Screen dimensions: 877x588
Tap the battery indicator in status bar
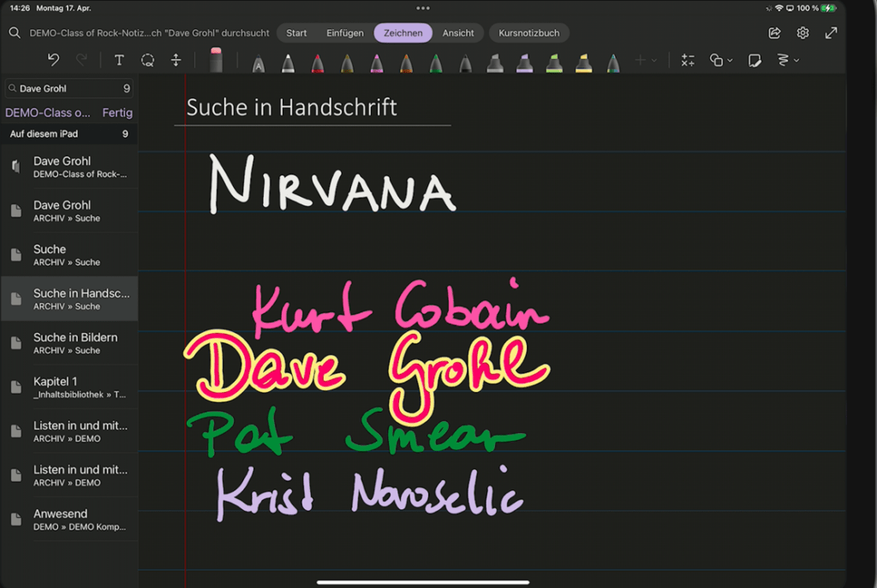click(828, 9)
